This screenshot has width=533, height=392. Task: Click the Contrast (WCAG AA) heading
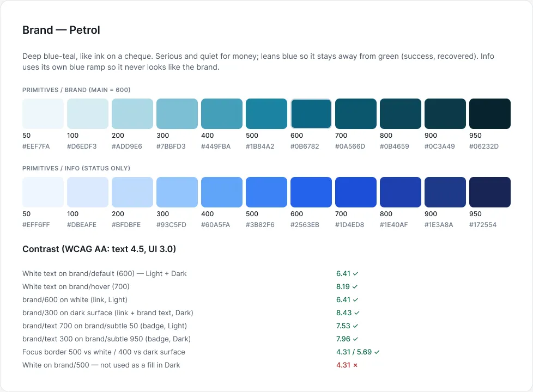99,249
